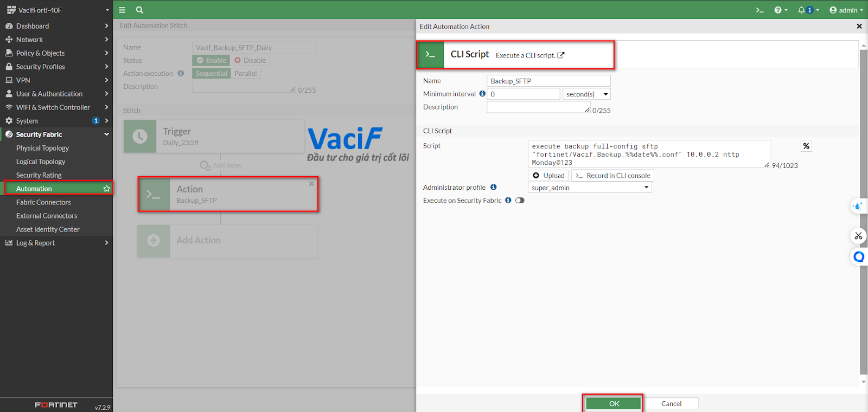
Task: Expand the admin user menu
Action: coord(846,10)
